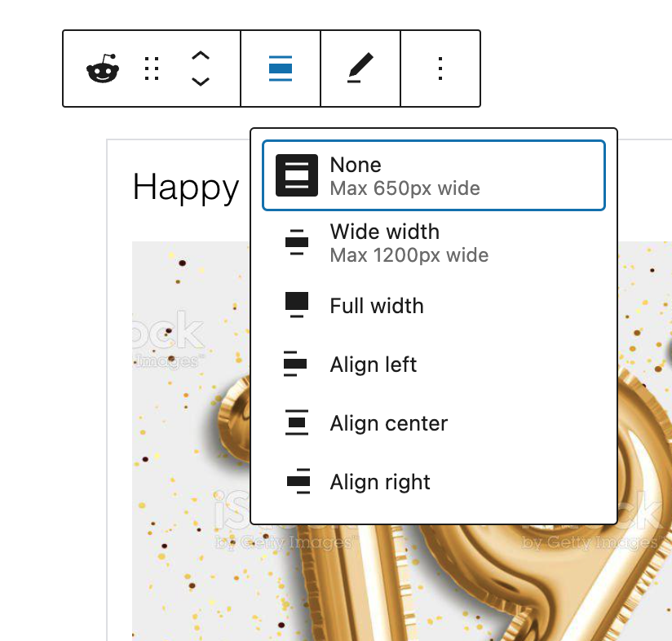Close the alignment dropdown via the blue align button
The image size is (672, 641).
281,69
